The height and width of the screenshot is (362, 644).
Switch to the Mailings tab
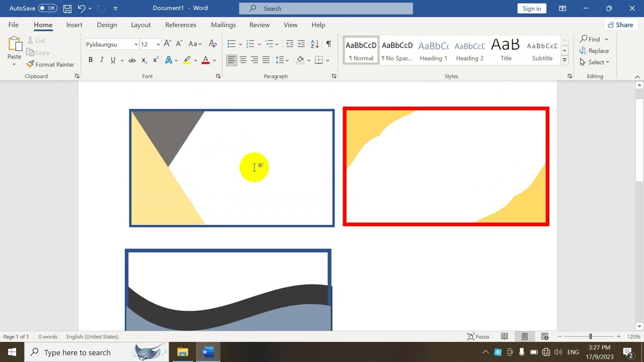coord(223,25)
